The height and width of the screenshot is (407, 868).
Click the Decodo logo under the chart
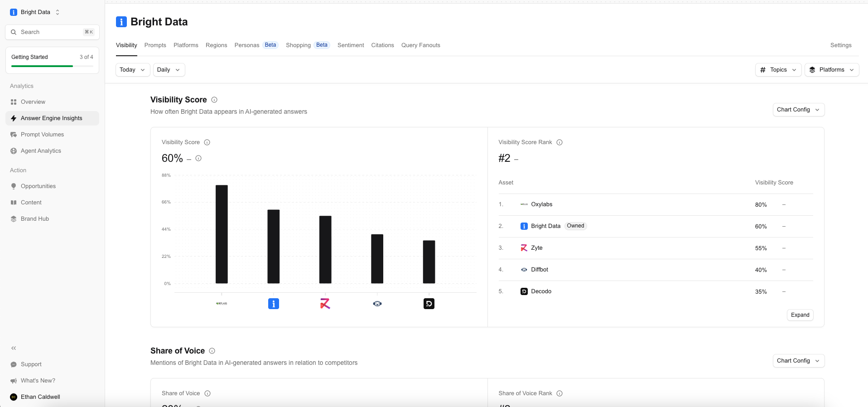click(429, 304)
